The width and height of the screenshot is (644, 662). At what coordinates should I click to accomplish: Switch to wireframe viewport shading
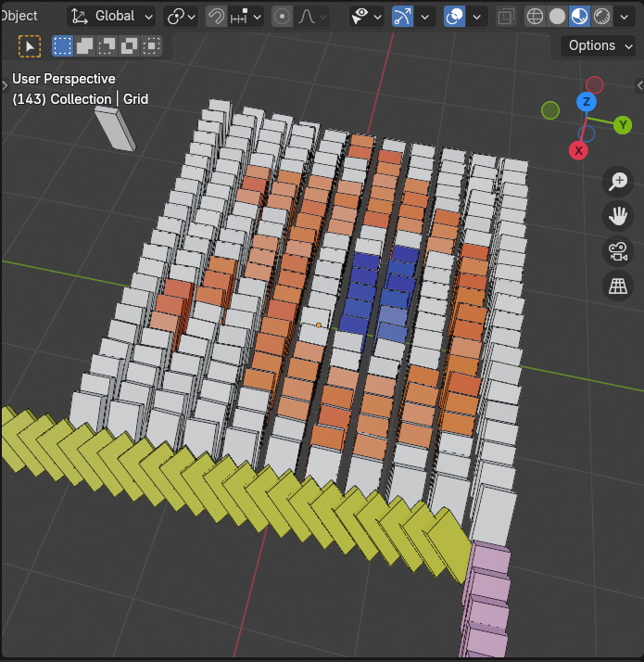pyautogui.click(x=535, y=17)
